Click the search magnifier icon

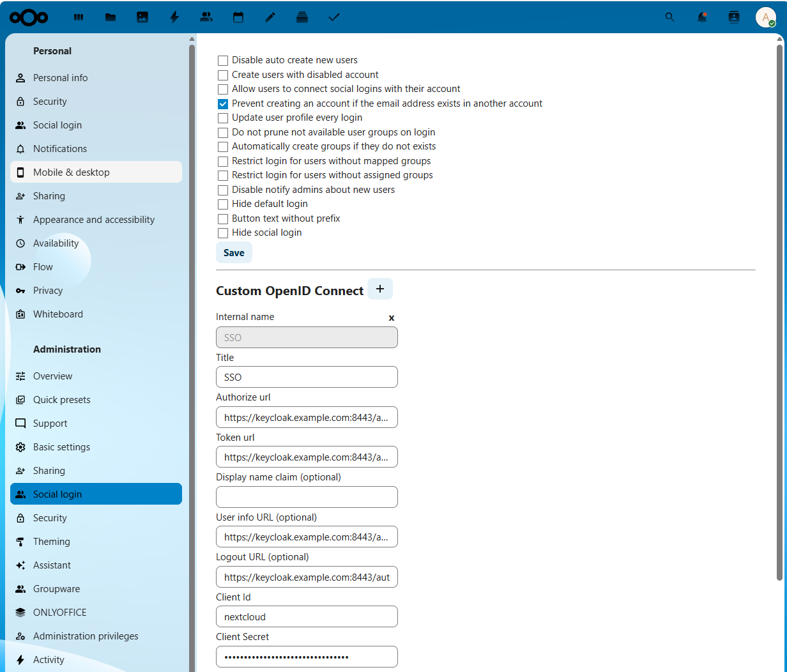click(669, 17)
